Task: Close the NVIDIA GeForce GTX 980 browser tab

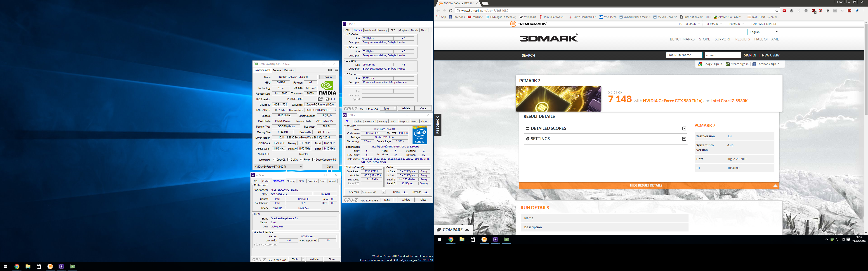Action: click(x=476, y=3)
